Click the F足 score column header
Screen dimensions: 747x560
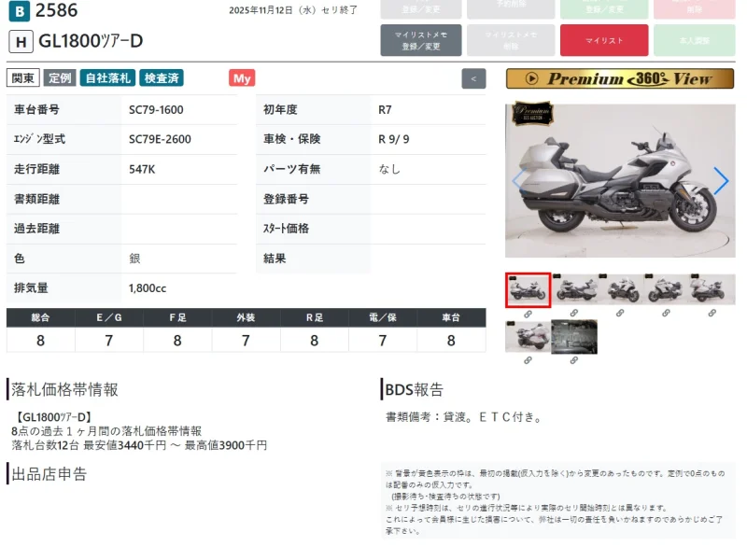coord(177,317)
